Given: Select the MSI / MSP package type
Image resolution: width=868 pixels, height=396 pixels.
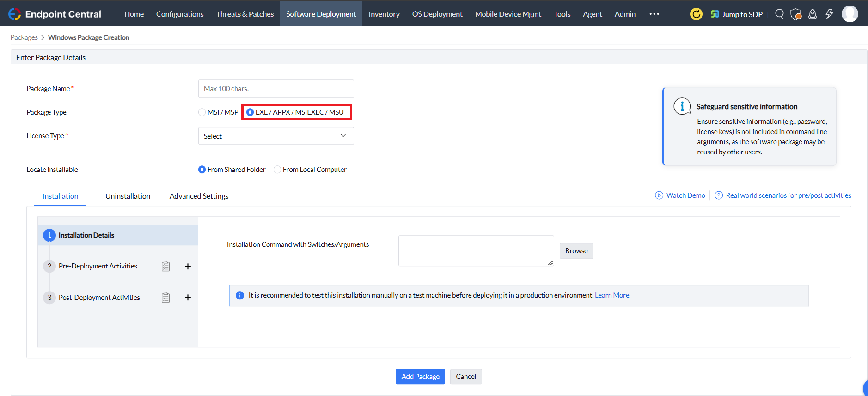Looking at the screenshot, I should (202, 112).
